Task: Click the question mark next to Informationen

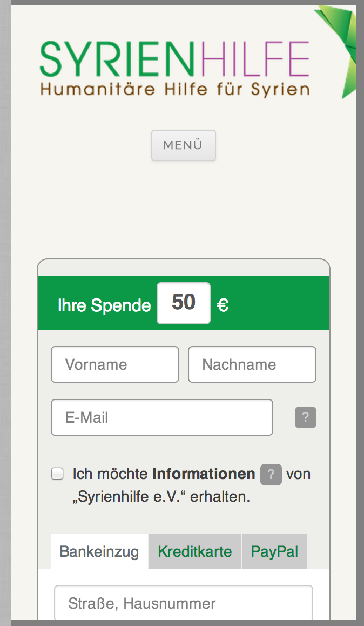Action: [x=271, y=475]
